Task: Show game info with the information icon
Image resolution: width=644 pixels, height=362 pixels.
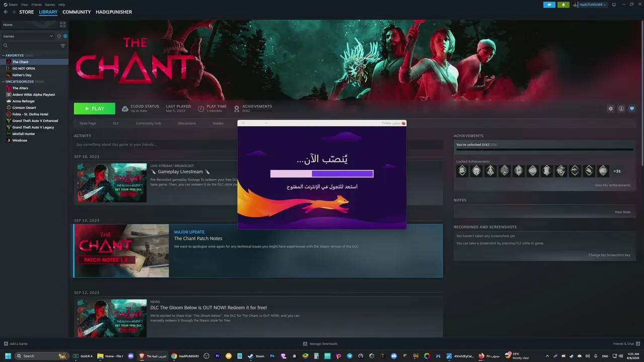Action: pyautogui.click(x=621, y=109)
